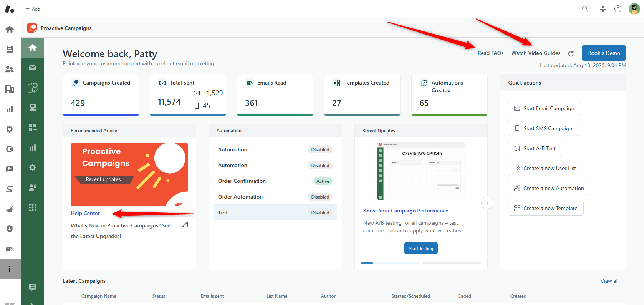The image size is (644, 305).
Task: Click the Start testing button
Action: [421, 248]
